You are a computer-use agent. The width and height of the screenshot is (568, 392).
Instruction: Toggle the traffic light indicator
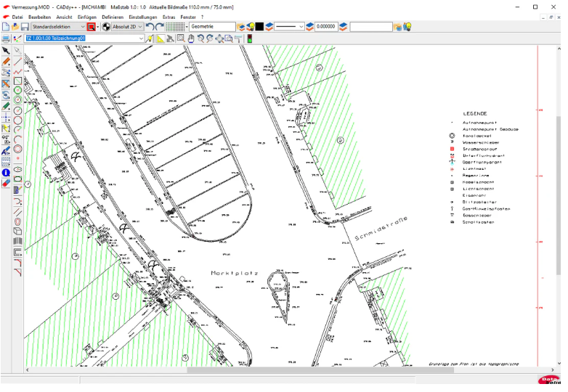[248, 38]
